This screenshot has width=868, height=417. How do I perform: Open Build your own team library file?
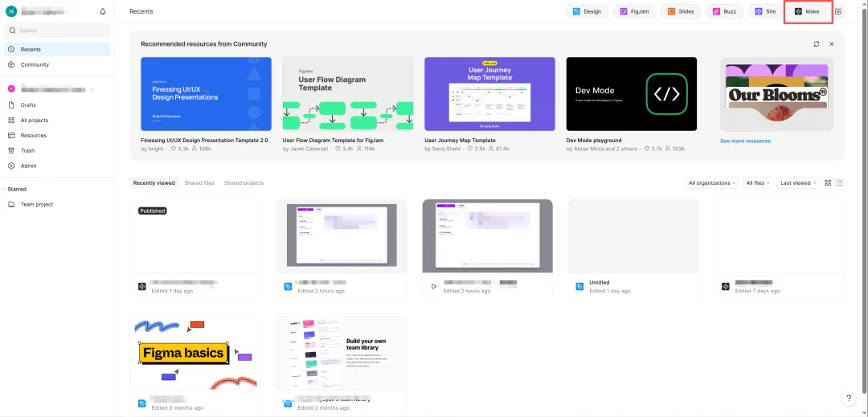pos(342,353)
